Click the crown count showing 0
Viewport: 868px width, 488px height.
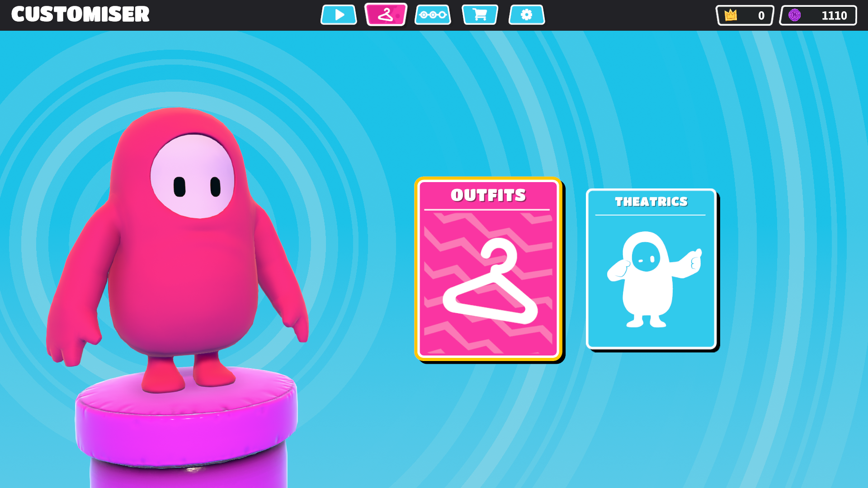click(761, 16)
